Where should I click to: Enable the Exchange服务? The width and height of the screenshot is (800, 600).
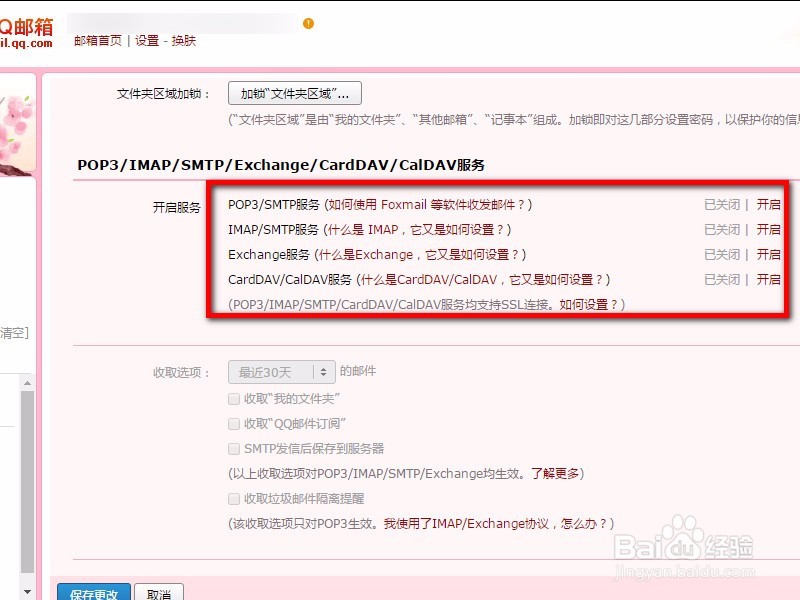768,255
